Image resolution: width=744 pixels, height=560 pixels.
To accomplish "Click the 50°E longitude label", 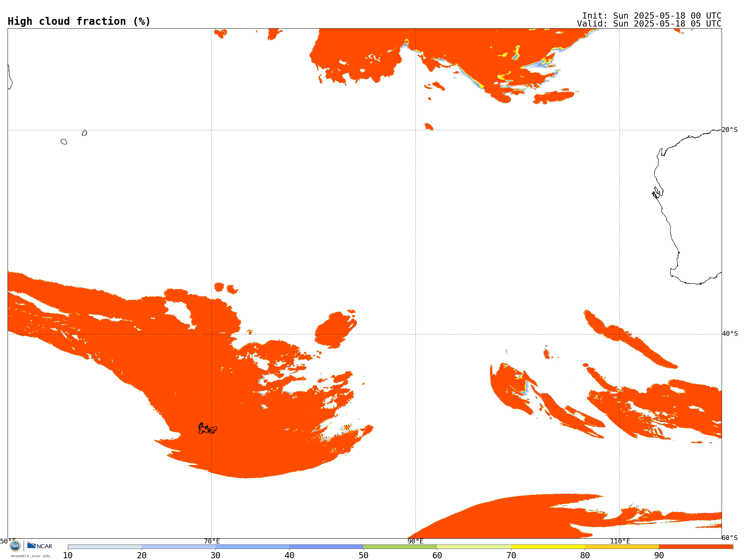I will 8,541.
